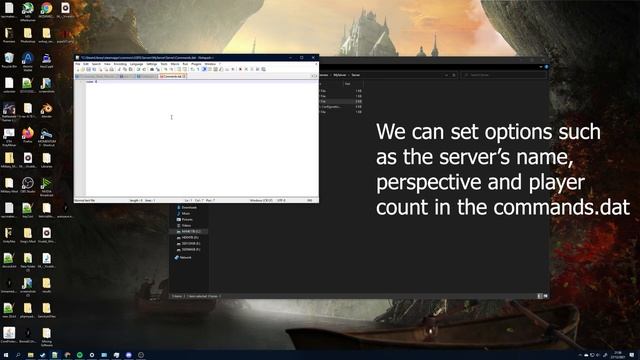Open File Explorer from the taskbar
This screenshot has width=640, height=360.
click(x=30, y=355)
